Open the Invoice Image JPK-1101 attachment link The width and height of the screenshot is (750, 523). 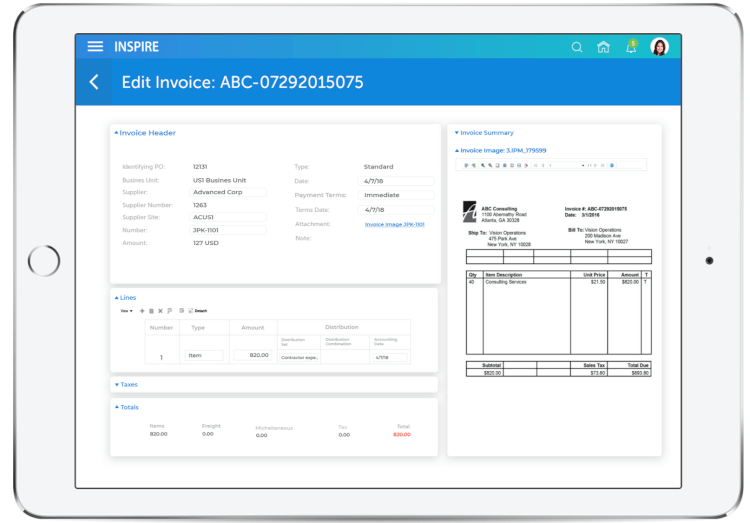(394, 224)
